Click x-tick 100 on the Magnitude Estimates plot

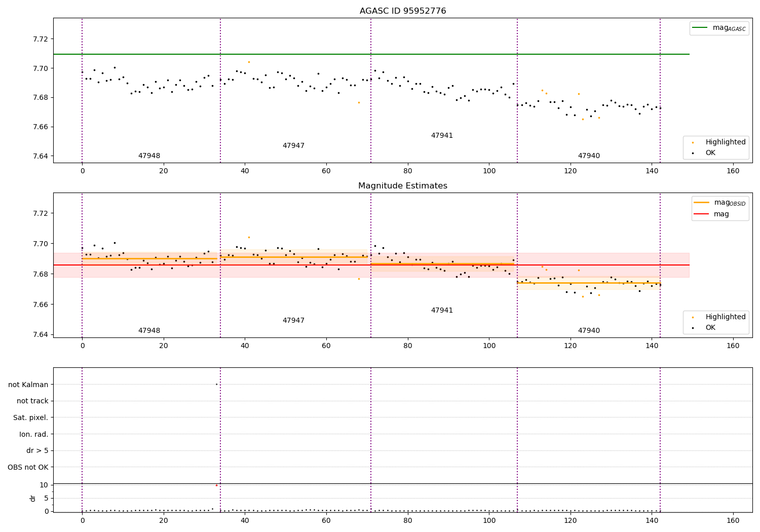click(x=489, y=346)
